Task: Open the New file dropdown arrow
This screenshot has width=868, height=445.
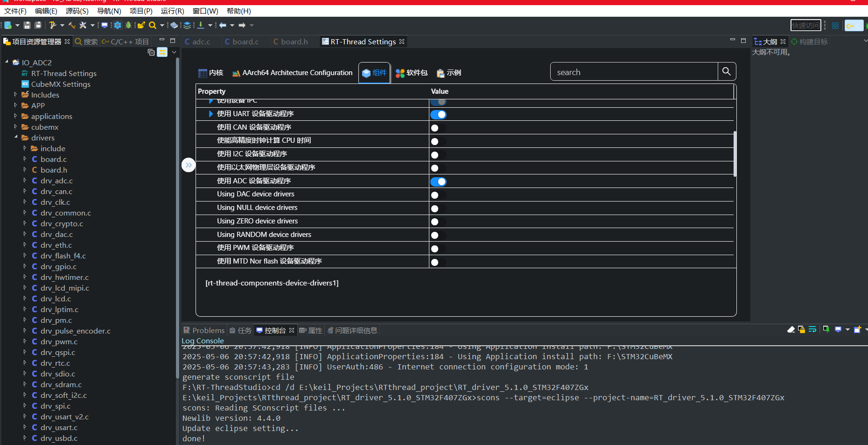Action: pos(17,25)
